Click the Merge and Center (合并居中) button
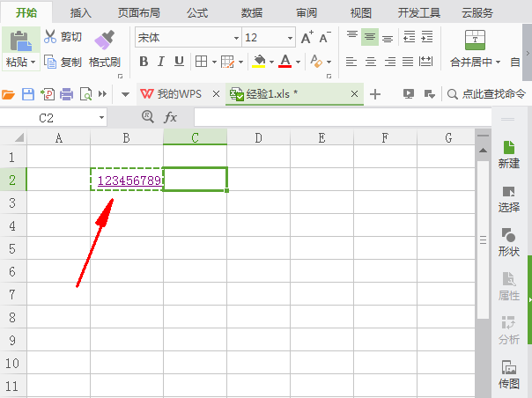 point(475,62)
